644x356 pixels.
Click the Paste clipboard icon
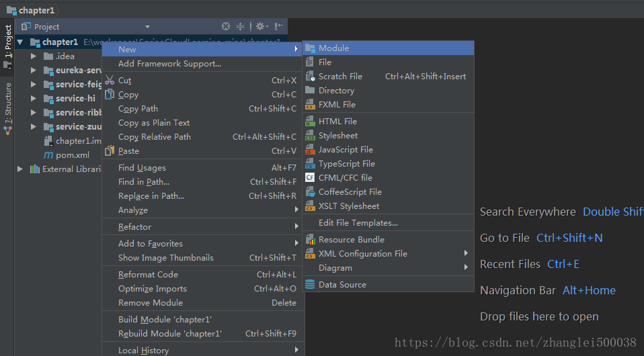coord(110,151)
